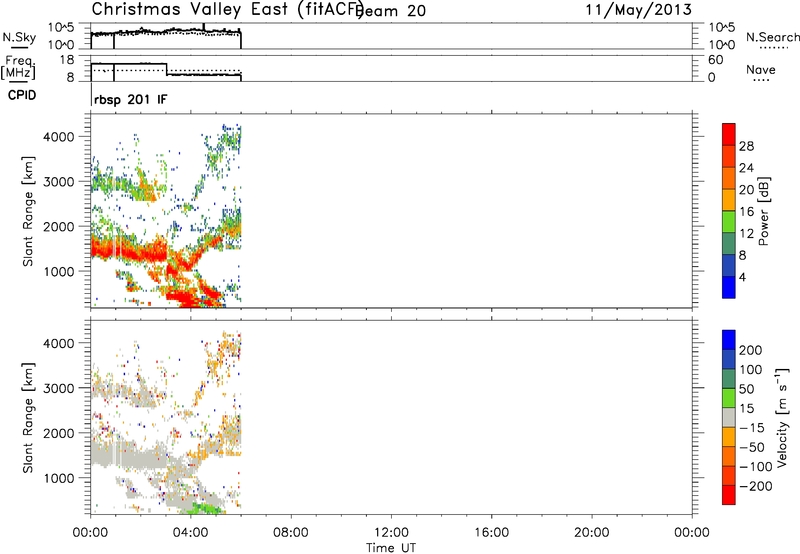The height and width of the screenshot is (554, 800).
Task: Click the power panel 'Slant Range [km]' label
Action: tap(28, 211)
